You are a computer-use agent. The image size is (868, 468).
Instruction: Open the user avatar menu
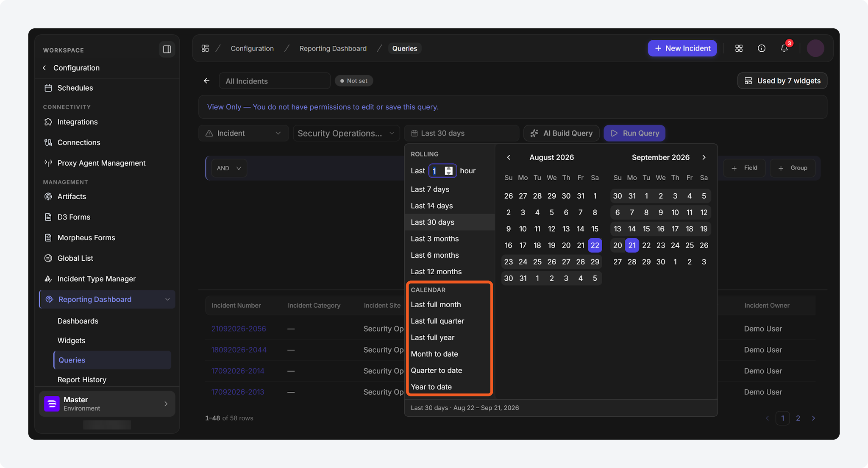[x=815, y=48]
